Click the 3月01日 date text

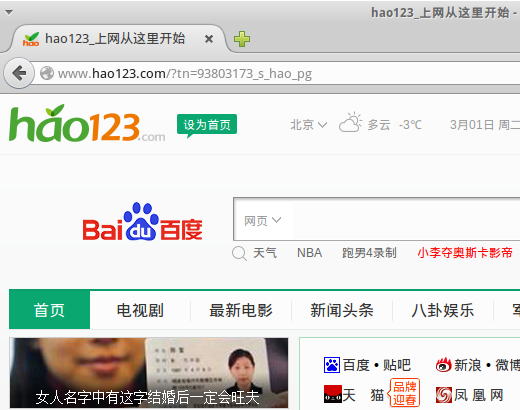coord(472,125)
